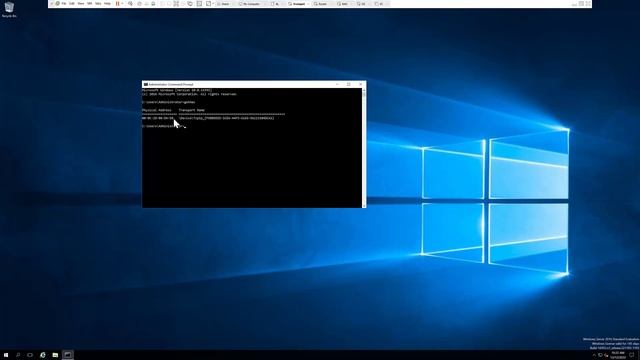The image size is (640, 360).
Task: Open the File menu in VMware toolbar
Action: (x=64, y=4)
